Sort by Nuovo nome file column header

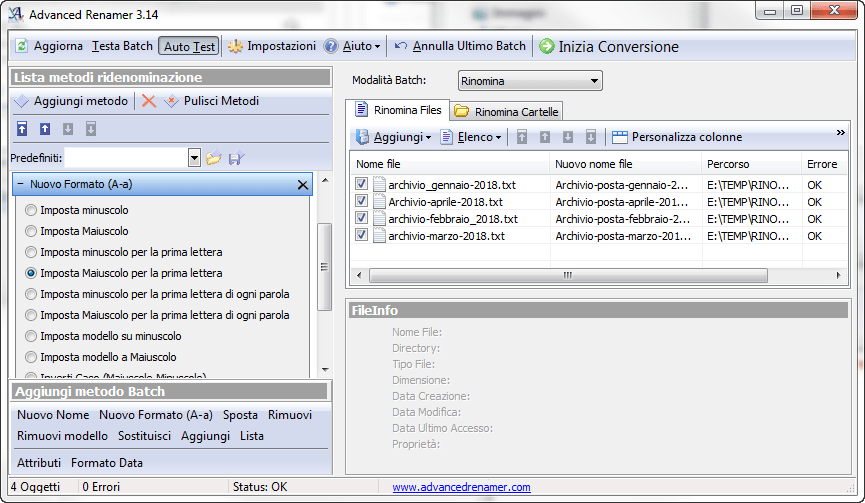click(626, 164)
